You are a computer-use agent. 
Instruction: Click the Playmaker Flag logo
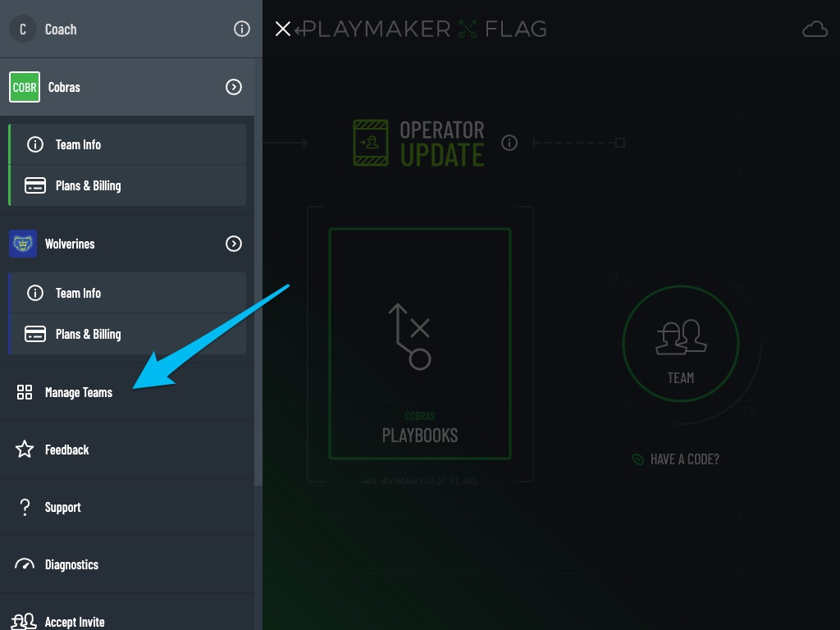(421, 29)
